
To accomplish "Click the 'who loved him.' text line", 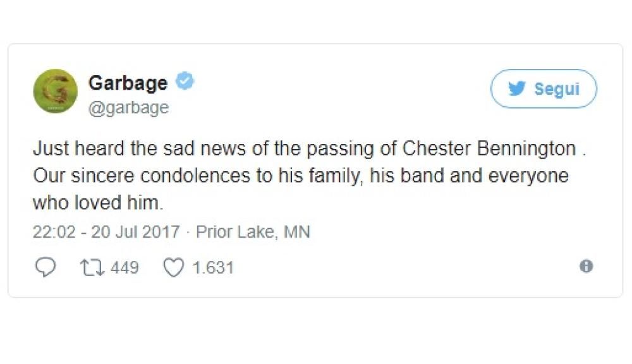I will [92, 203].
